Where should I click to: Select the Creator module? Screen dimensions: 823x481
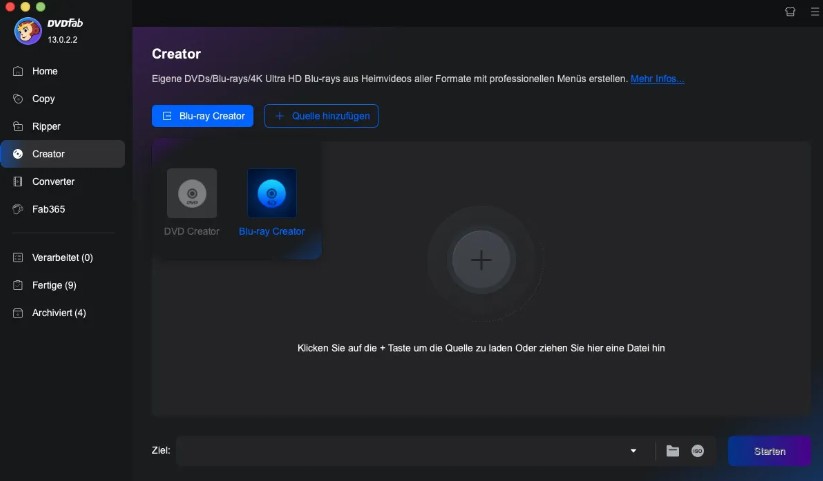(62, 154)
